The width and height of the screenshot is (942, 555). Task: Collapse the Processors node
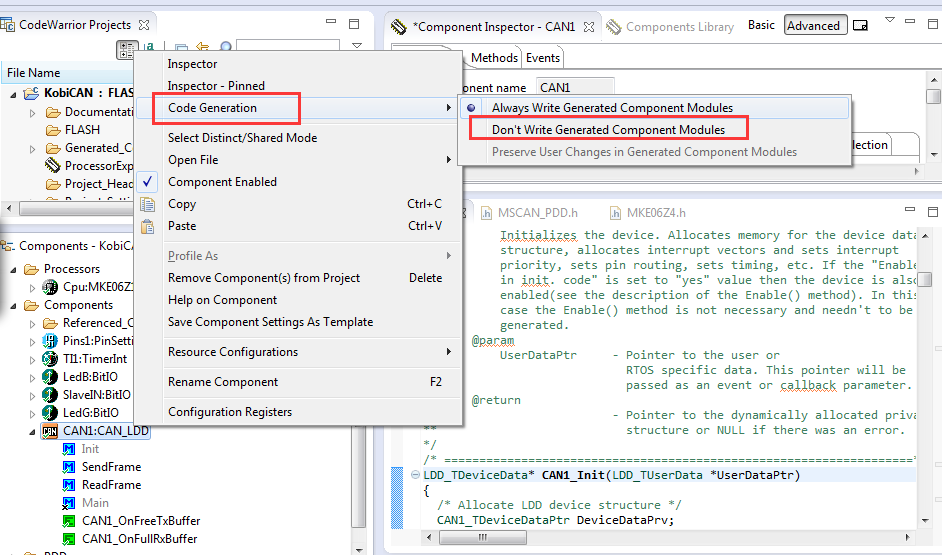coord(13,270)
